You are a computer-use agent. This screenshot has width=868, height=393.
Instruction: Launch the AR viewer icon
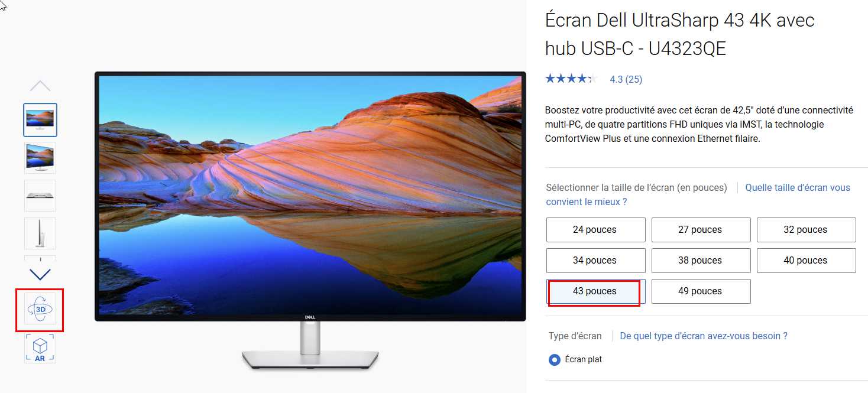coord(40,348)
